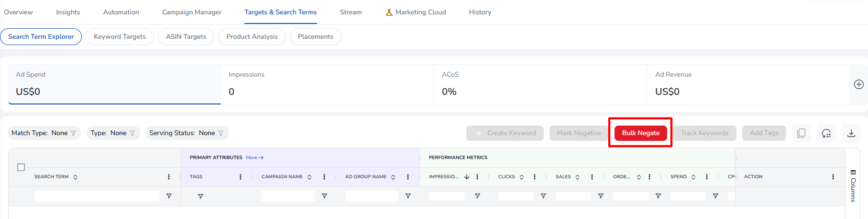Screen dimensions: 868x219
Task: Add a metric with the plus circle icon
Action: 859,84
